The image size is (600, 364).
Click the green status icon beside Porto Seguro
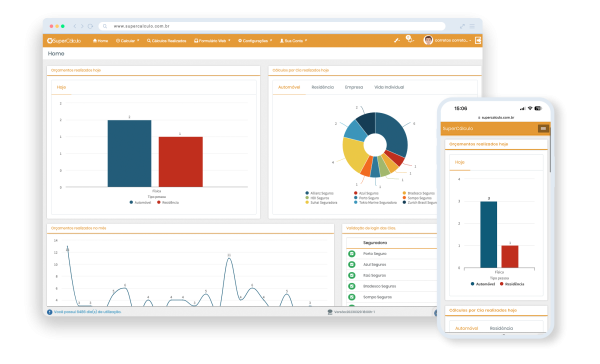tap(352, 253)
